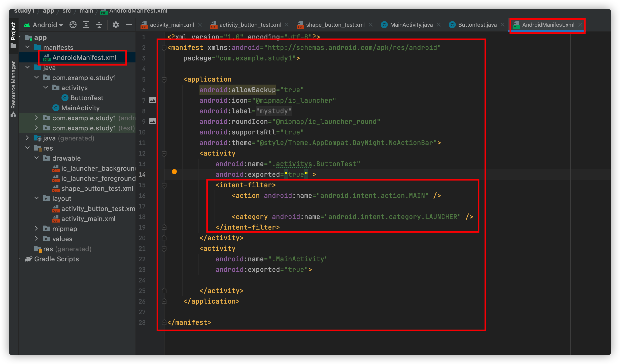The image size is (620, 364).
Task: Expand the mipmap folder
Action: (37, 229)
